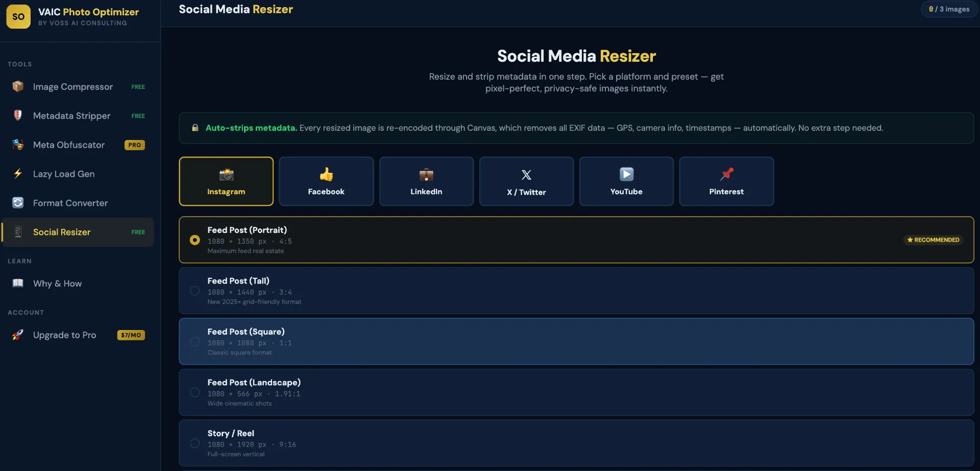980x471 pixels.
Task: Switch to the LinkedIn platform tab
Action: 426,181
